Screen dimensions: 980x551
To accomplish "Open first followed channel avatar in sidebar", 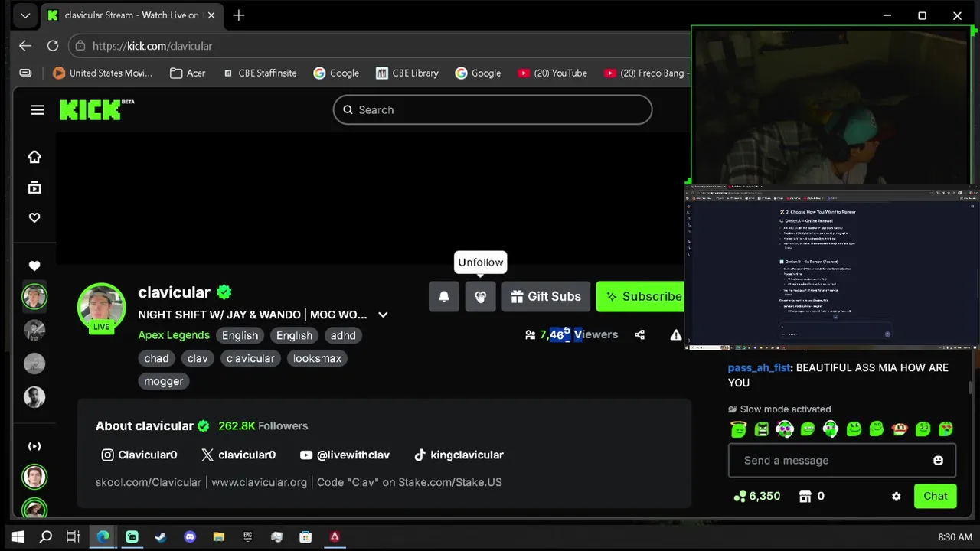I will point(34,297).
